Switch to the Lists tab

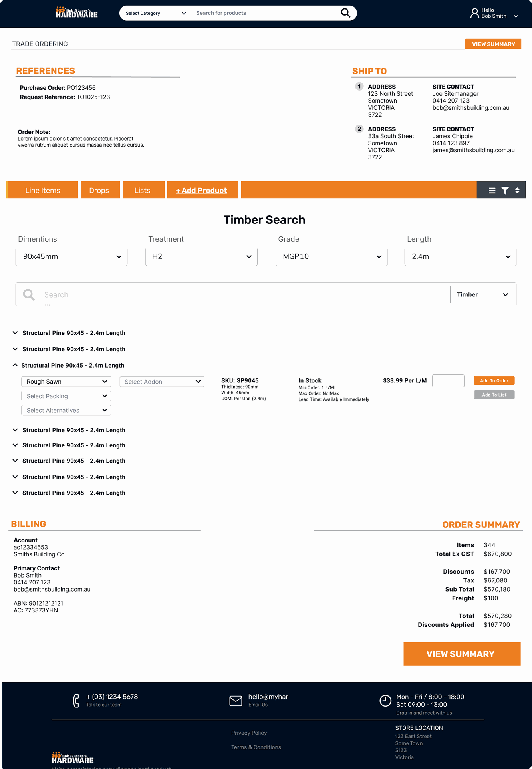point(143,190)
